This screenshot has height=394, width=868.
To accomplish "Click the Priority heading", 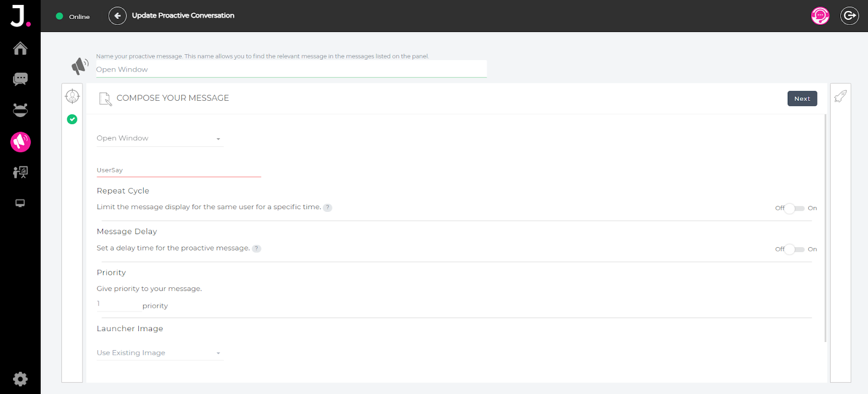I will [x=111, y=273].
